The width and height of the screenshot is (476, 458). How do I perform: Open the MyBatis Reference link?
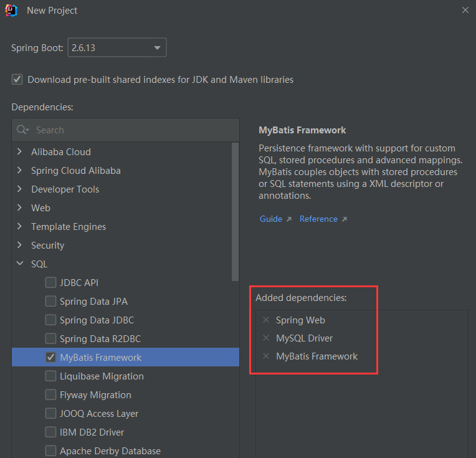coord(318,219)
